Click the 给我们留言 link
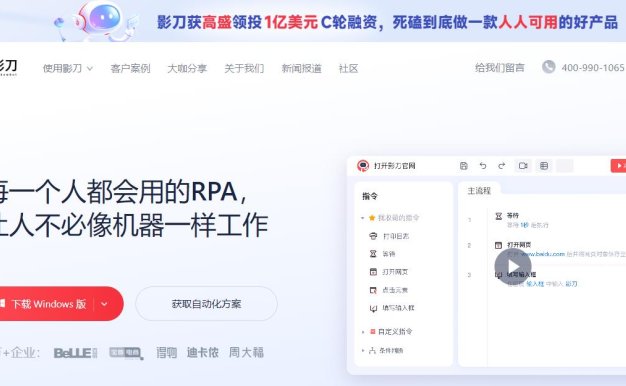The image size is (626, 386). pos(499,67)
